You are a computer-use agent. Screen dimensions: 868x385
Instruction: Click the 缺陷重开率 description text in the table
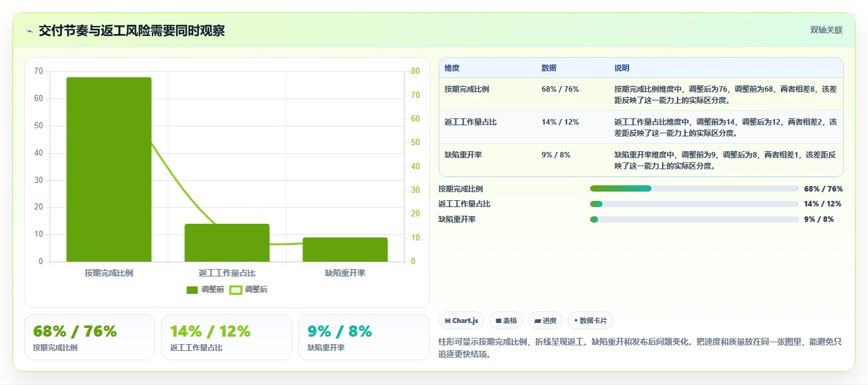(725, 160)
